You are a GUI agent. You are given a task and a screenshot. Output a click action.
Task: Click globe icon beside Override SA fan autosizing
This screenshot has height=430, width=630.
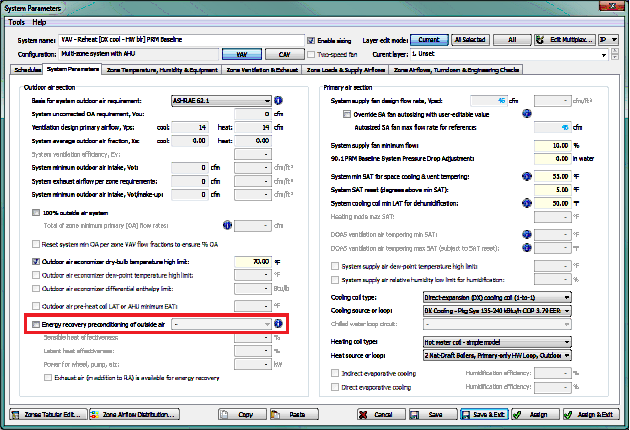[527, 114]
